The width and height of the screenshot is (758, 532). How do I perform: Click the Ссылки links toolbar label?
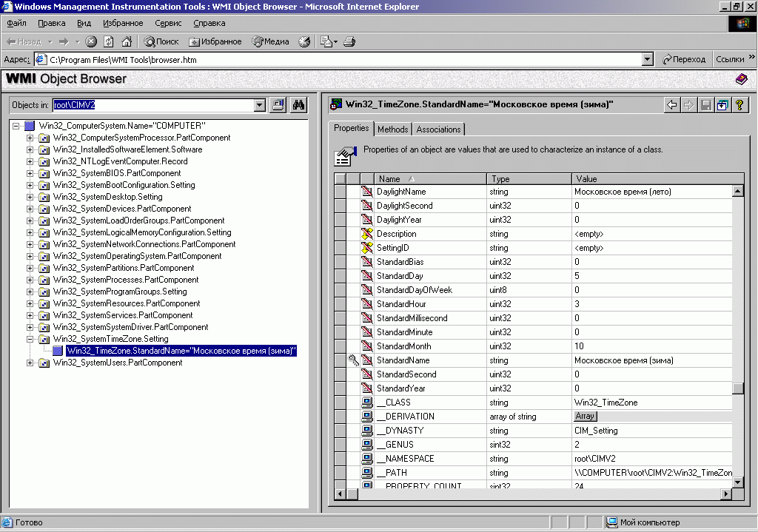[730, 59]
